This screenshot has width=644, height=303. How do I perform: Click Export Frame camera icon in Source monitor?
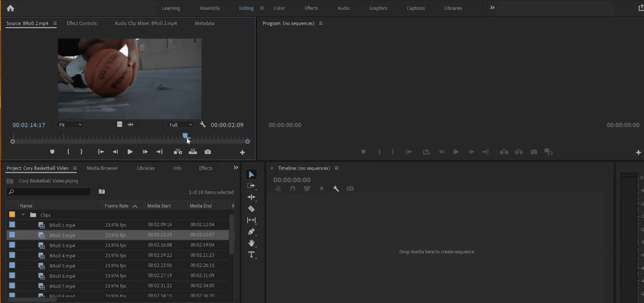208,152
